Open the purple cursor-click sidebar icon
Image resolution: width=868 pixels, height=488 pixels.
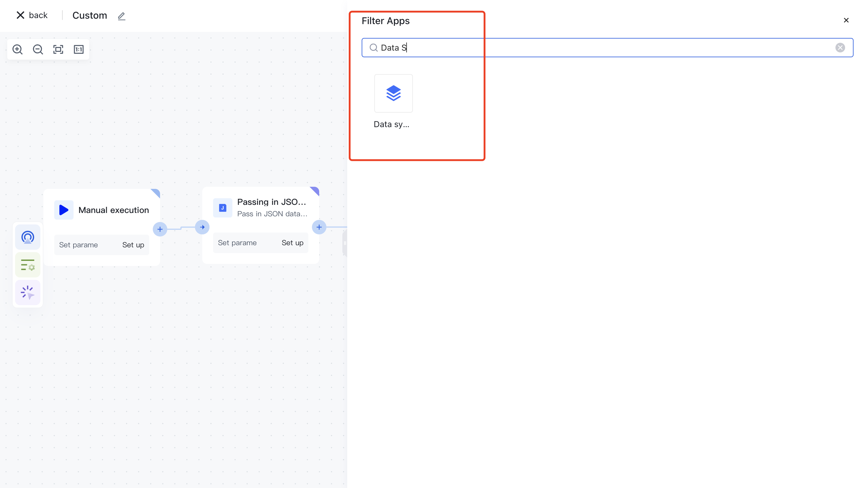[x=28, y=292]
